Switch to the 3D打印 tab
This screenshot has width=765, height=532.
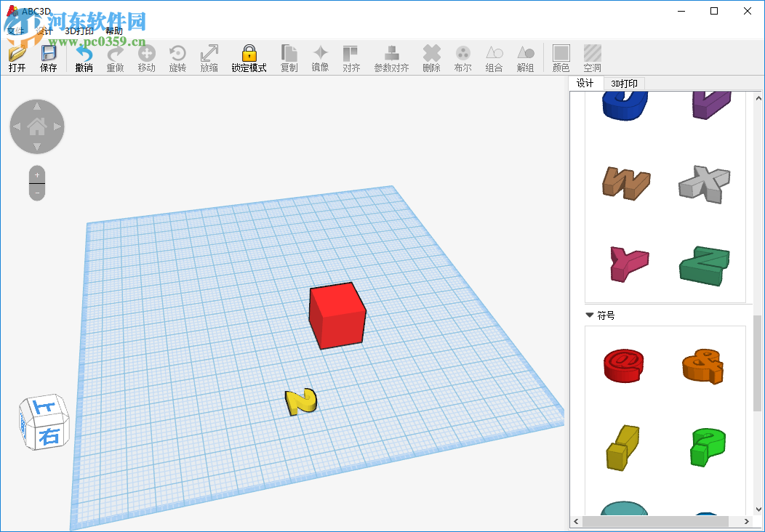tap(624, 83)
